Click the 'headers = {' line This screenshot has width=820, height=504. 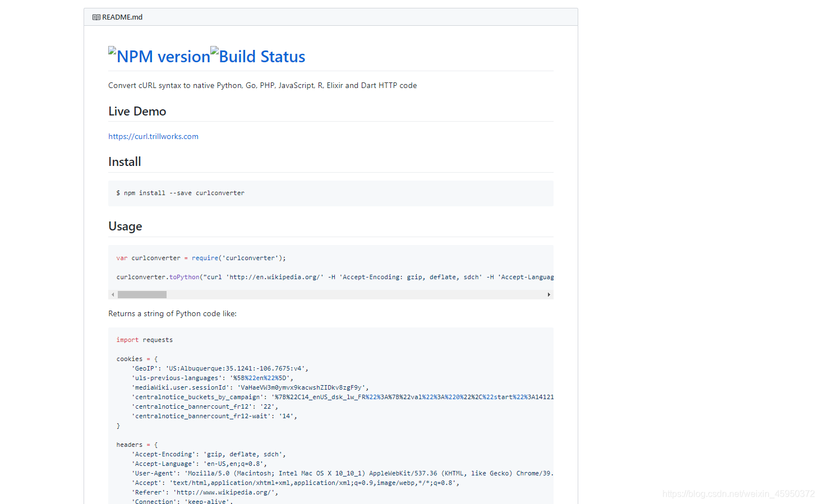pyautogui.click(x=137, y=445)
